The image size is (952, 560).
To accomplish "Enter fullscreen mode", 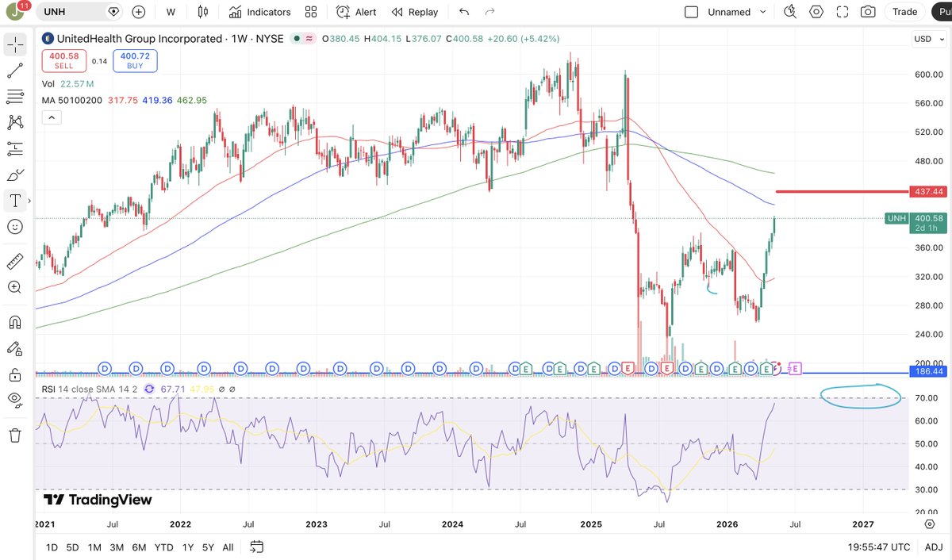I will pyautogui.click(x=843, y=12).
